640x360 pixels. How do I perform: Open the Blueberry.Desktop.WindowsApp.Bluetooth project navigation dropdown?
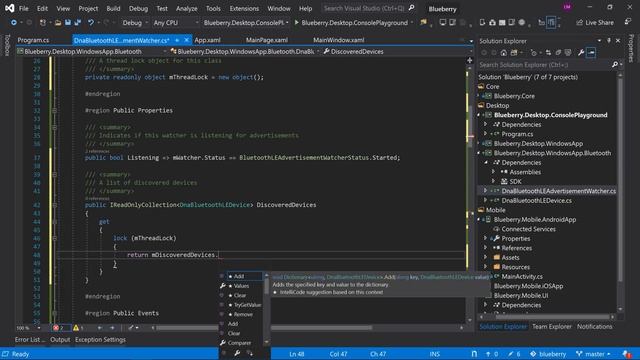(x=92, y=51)
